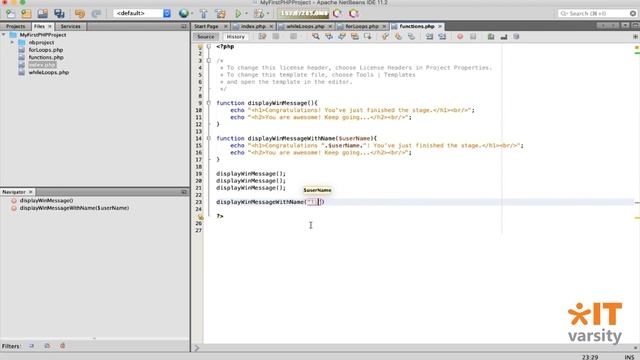
Task: Click the Find Selection magnifier icon
Action: click(316, 37)
